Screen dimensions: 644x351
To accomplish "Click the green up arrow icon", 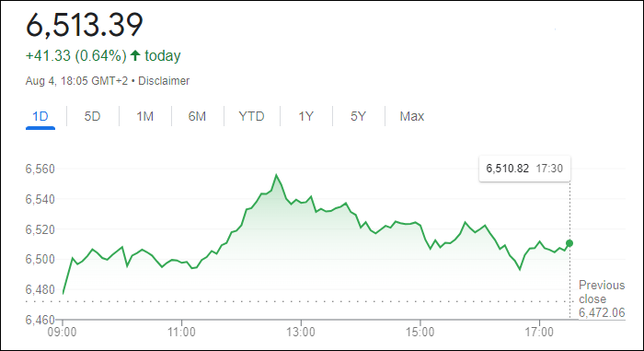I will click(135, 55).
